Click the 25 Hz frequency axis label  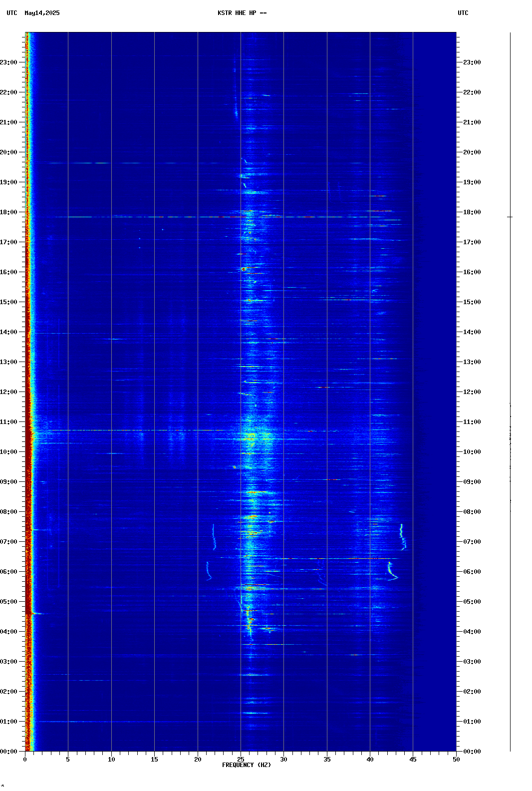pos(241,760)
